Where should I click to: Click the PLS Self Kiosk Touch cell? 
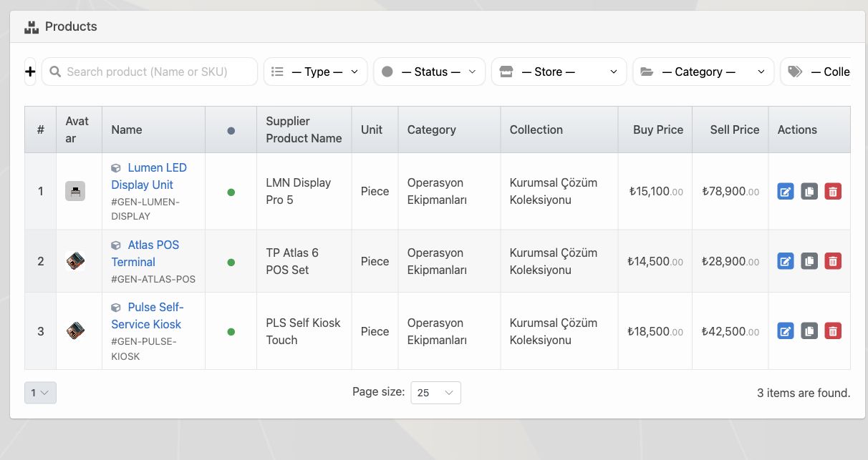tap(303, 331)
